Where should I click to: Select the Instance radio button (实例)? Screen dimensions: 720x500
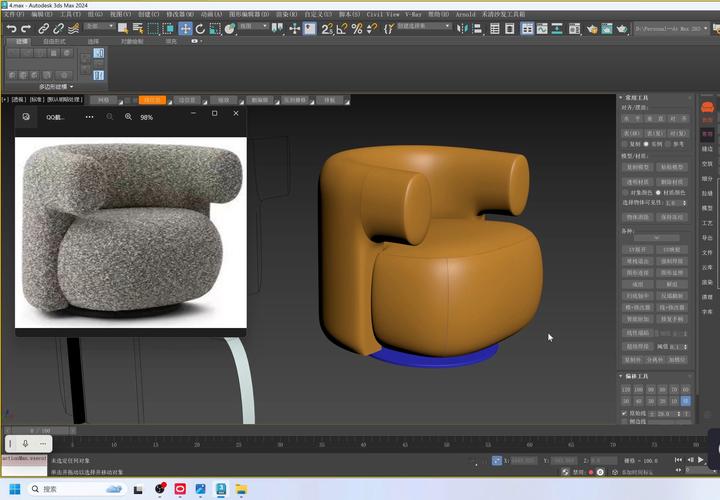coord(647,144)
